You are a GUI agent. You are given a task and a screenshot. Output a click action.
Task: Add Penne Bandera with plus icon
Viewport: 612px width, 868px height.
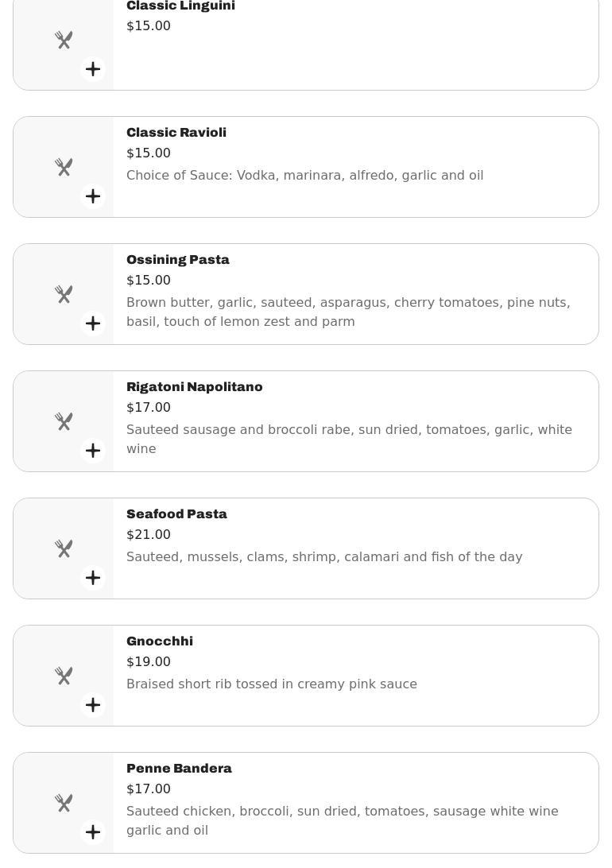coord(93,832)
